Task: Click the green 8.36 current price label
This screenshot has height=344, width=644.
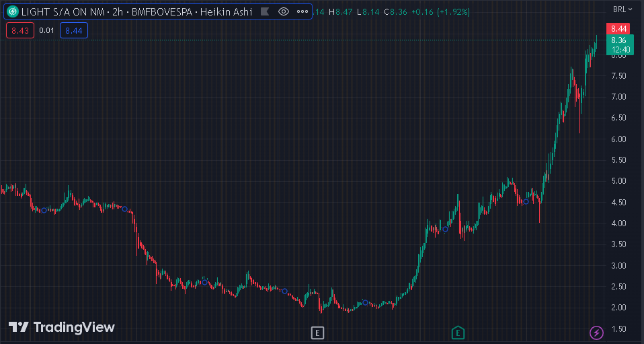Action: pyautogui.click(x=618, y=40)
